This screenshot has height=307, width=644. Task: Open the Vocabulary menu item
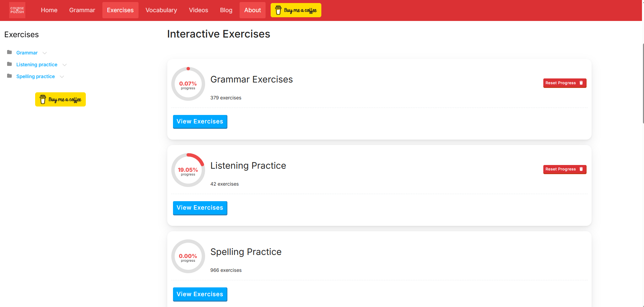(x=161, y=10)
